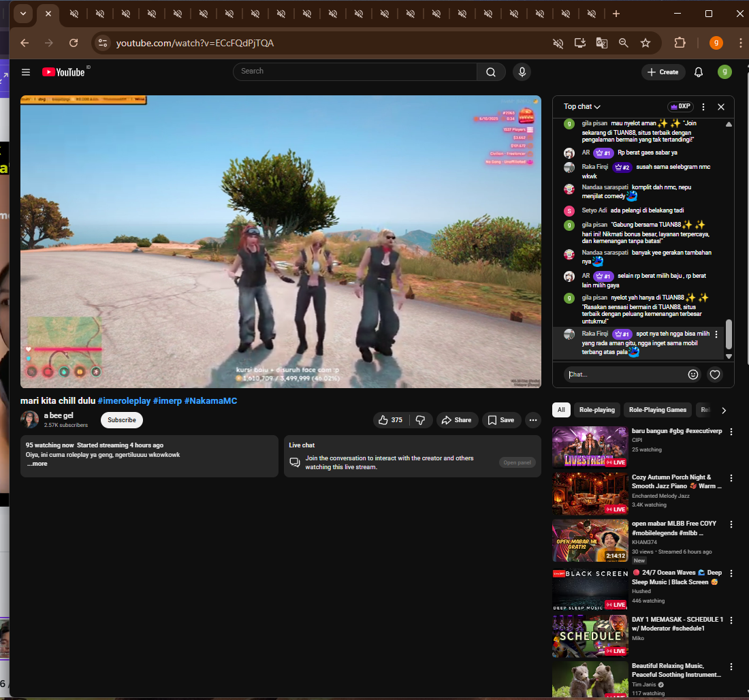The height and width of the screenshot is (700, 749).
Task: Open the tab search dropdown arrow
Action: (x=23, y=14)
